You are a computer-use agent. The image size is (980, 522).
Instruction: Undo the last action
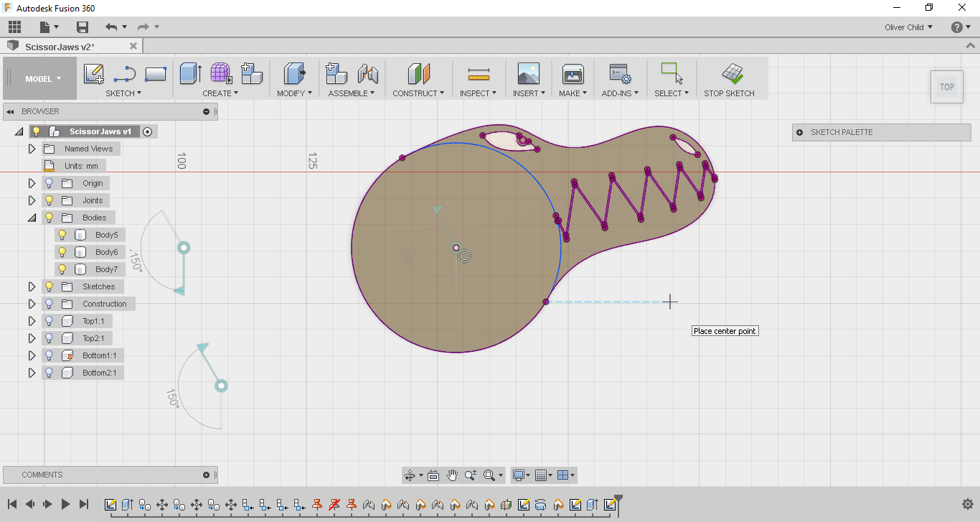pyautogui.click(x=111, y=27)
